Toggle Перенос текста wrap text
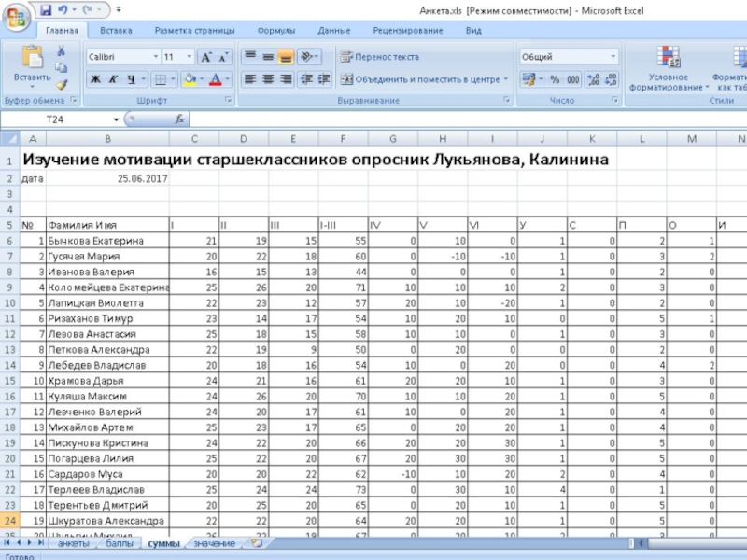This screenshot has height=560, width=747. tap(379, 57)
